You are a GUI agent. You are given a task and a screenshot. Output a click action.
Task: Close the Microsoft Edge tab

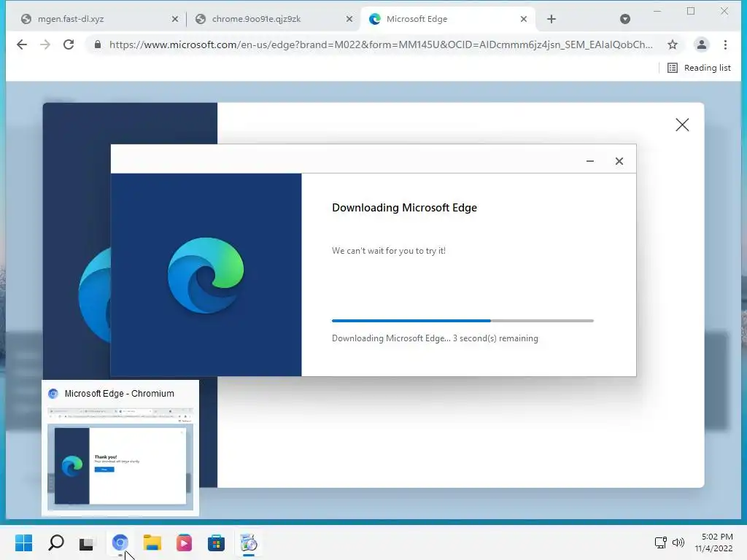click(x=524, y=19)
